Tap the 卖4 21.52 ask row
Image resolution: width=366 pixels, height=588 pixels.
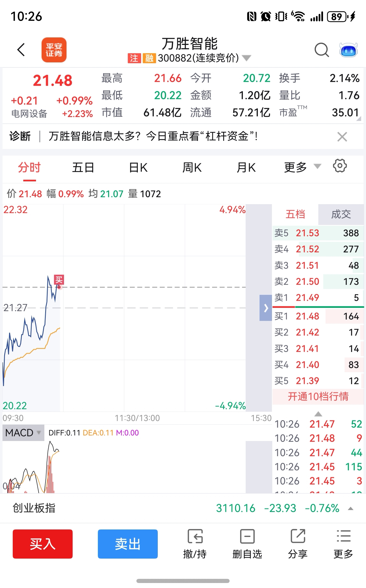pyautogui.click(x=318, y=249)
